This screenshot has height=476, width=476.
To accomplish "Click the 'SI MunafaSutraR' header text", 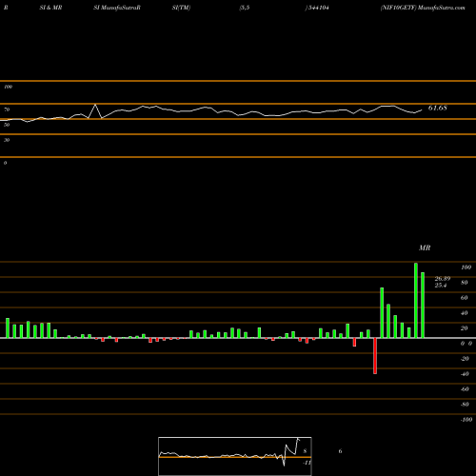I will pos(117,8).
